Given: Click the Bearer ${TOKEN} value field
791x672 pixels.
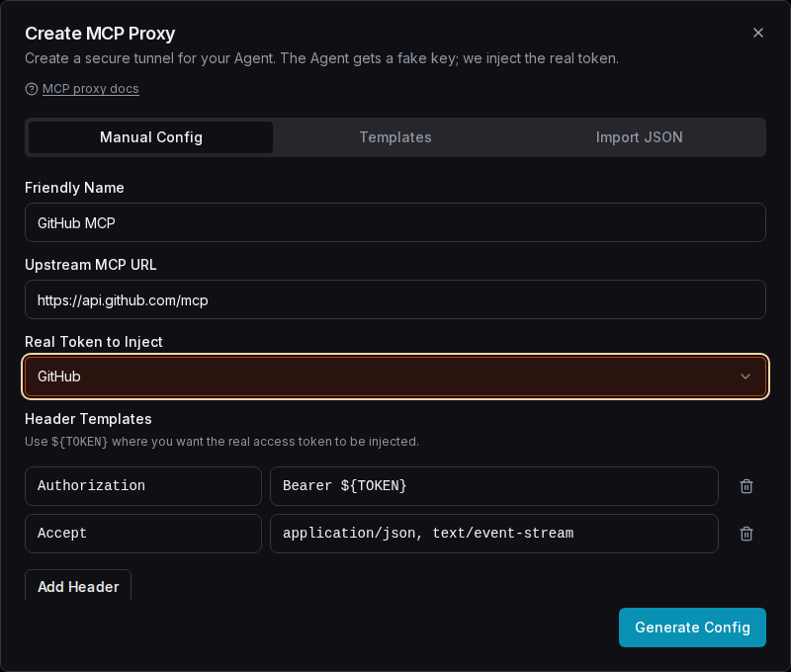Looking at the screenshot, I should (493, 486).
